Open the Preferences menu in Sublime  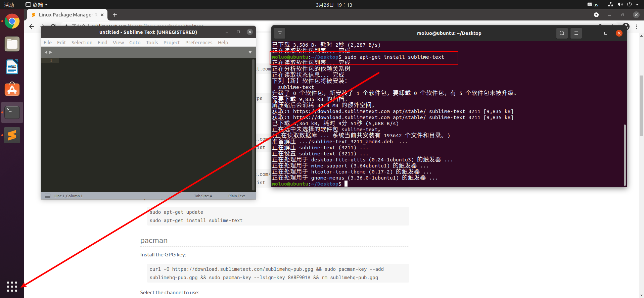[x=199, y=43]
